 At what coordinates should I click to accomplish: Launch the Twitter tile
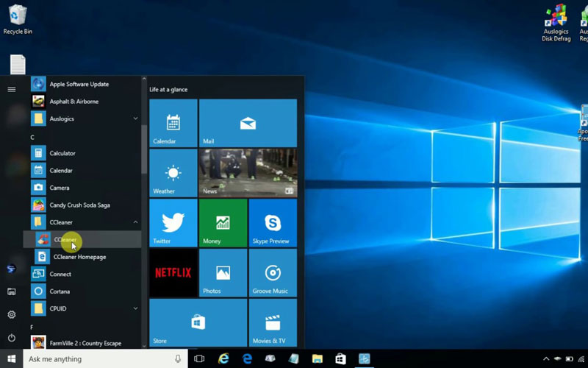173,222
